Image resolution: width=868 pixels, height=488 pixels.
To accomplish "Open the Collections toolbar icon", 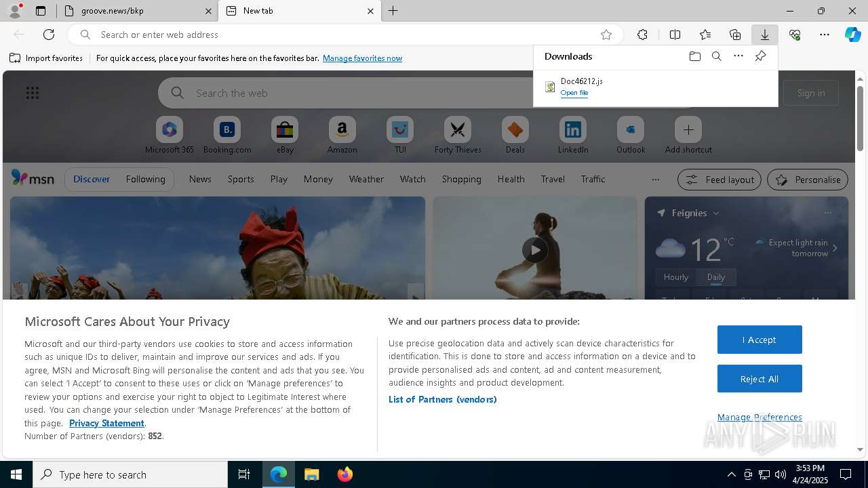I will (x=735, y=35).
